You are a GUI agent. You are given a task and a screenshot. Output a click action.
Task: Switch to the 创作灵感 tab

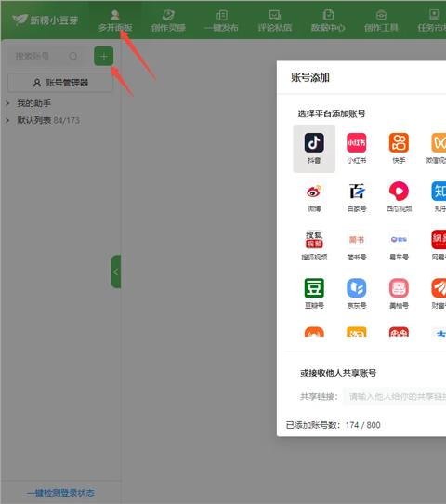168,20
